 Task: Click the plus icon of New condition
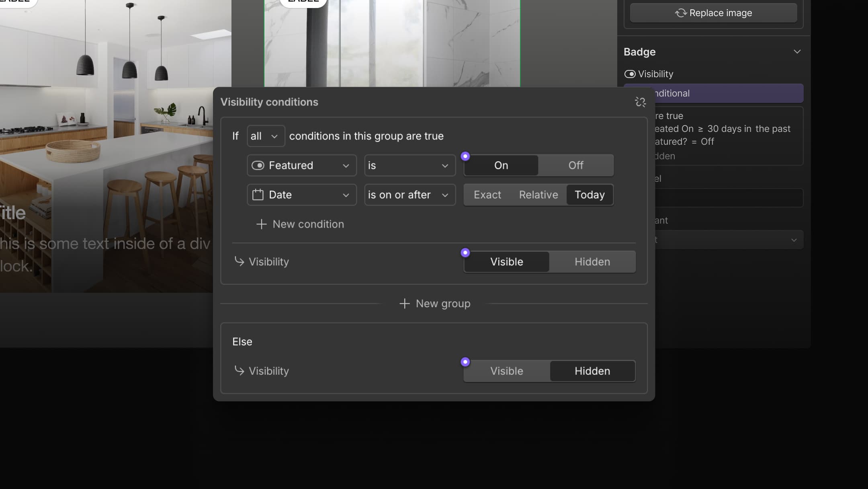[x=262, y=224]
